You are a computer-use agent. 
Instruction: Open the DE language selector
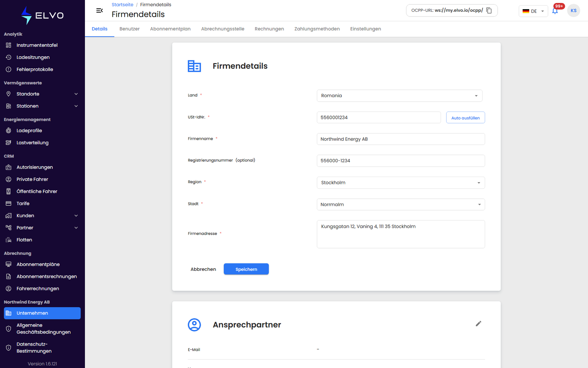(x=533, y=11)
